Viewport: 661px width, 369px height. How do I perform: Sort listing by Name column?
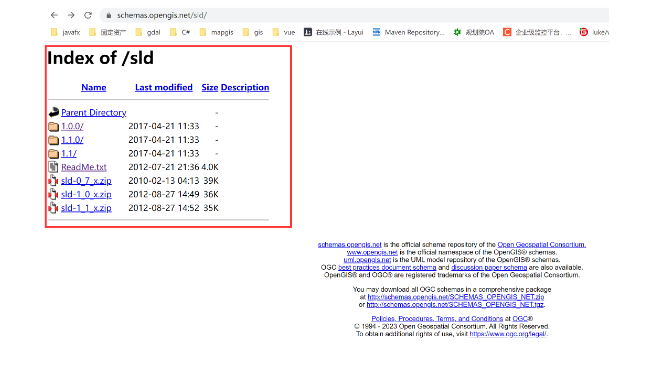94,87
